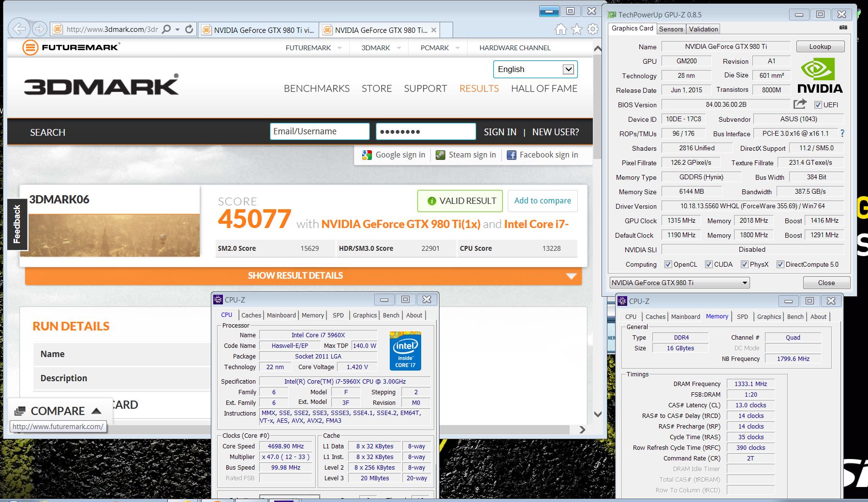
Task: Open browser home page icon
Action: tap(560, 29)
